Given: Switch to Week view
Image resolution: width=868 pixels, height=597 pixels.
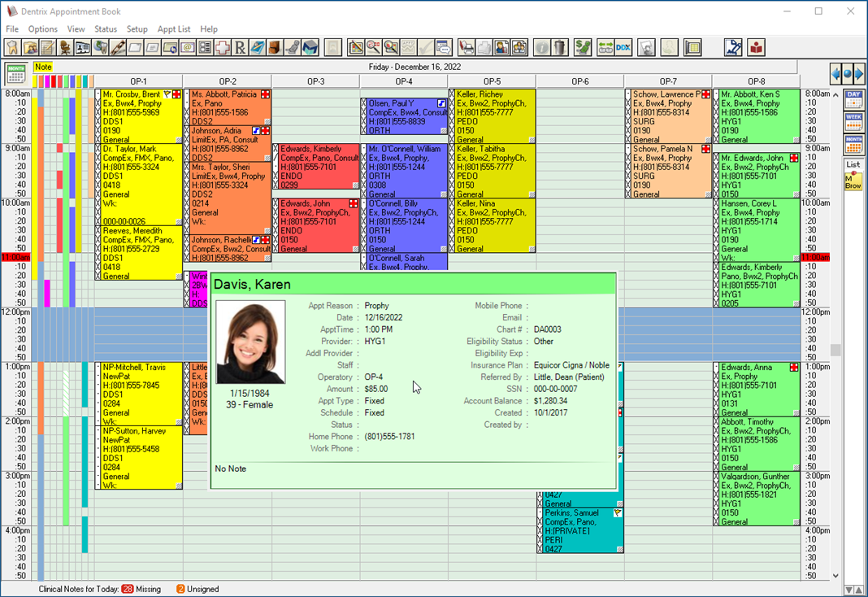Looking at the screenshot, I should click(853, 121).
